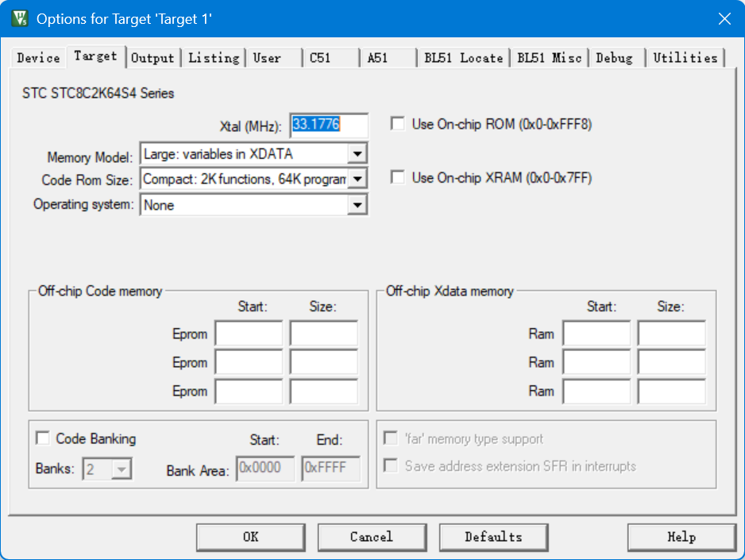
Task: Click first Ram Start field
Action: click(x=596, y=333)
